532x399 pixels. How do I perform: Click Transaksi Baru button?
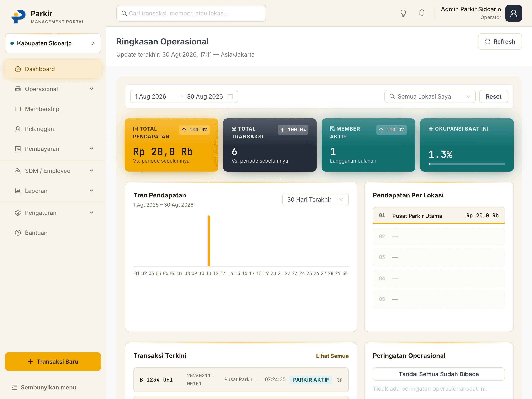tap(53, 361)
